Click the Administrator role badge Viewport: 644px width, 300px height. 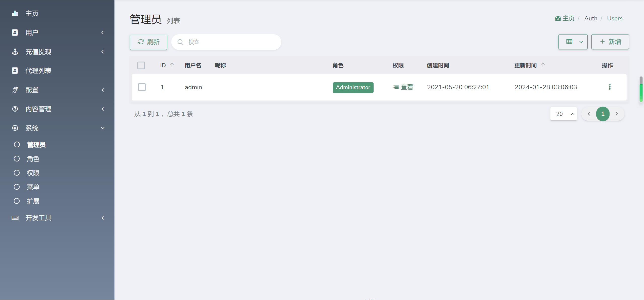pos(353,87)
